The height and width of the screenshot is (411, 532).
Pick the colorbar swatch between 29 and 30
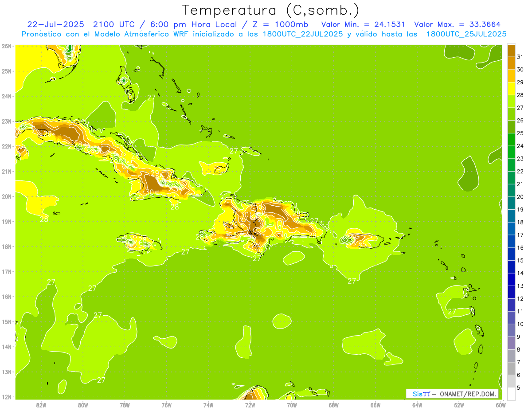511,76
